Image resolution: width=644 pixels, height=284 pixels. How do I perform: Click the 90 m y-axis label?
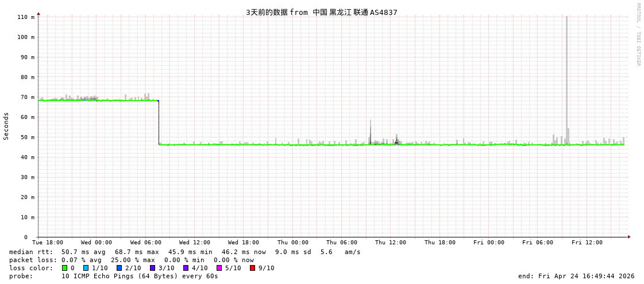coord(27,57)
